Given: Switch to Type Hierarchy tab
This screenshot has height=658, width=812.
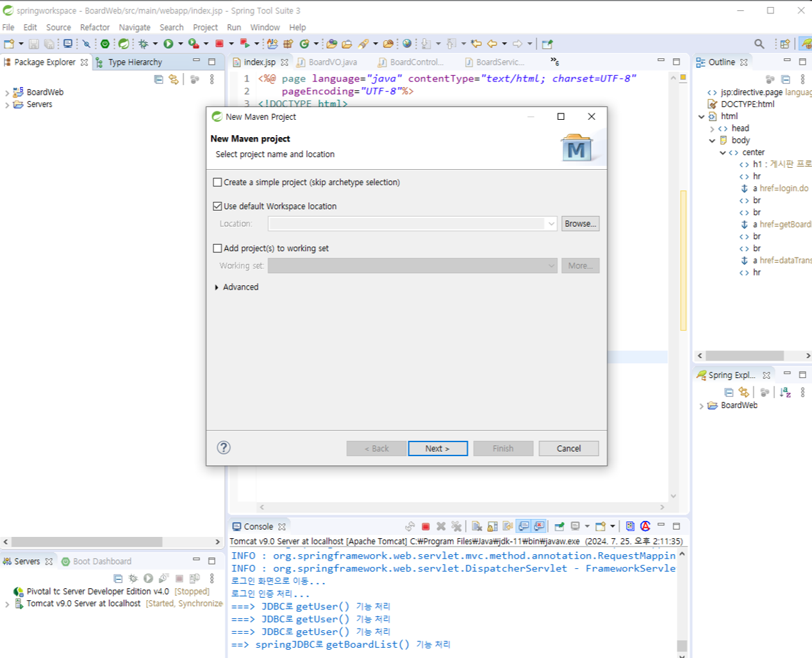Looking at the screenshot, I should click(129, 62).
